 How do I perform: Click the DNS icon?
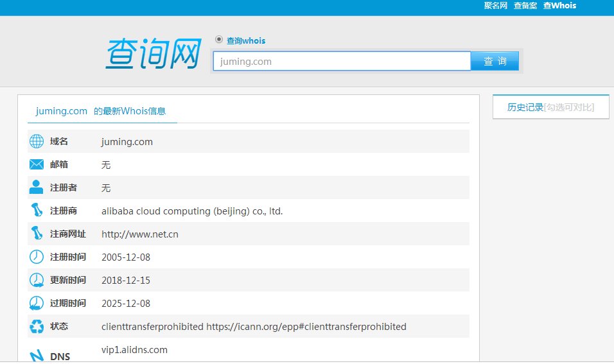(x=37, y=356)
